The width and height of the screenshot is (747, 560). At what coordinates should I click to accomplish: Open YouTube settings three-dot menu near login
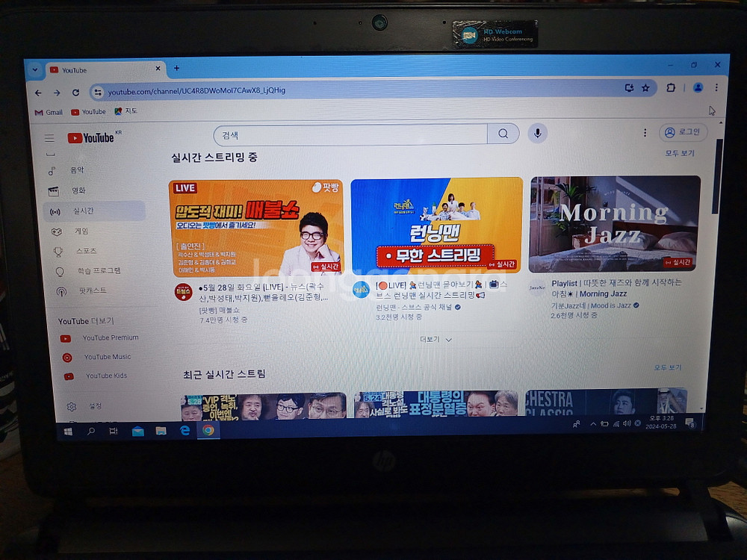click(645, 133)
